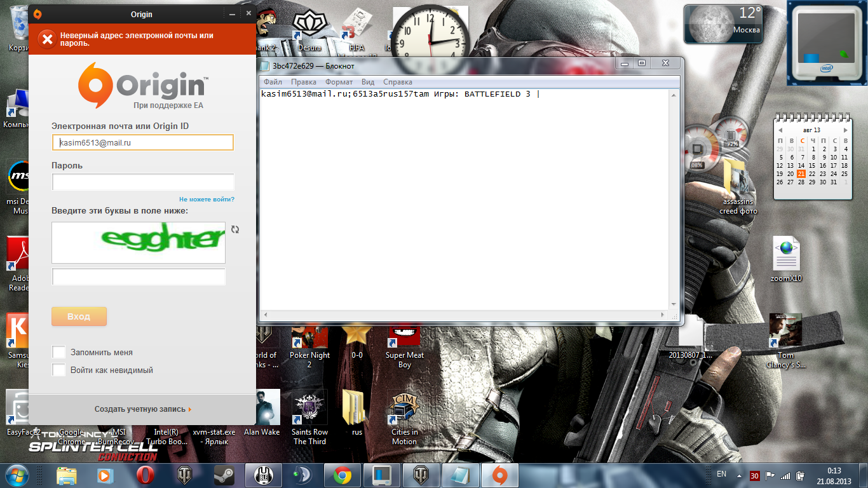Launch Alan Wake from the desktop
Screen dimensions: 868x488
tap(262, 413)
